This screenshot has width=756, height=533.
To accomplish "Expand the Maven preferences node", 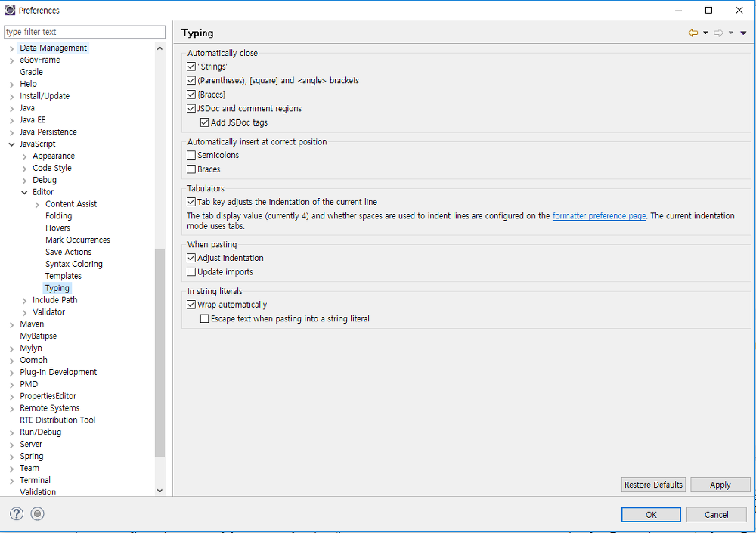I will pyautogui.click(x=11, y=324).
